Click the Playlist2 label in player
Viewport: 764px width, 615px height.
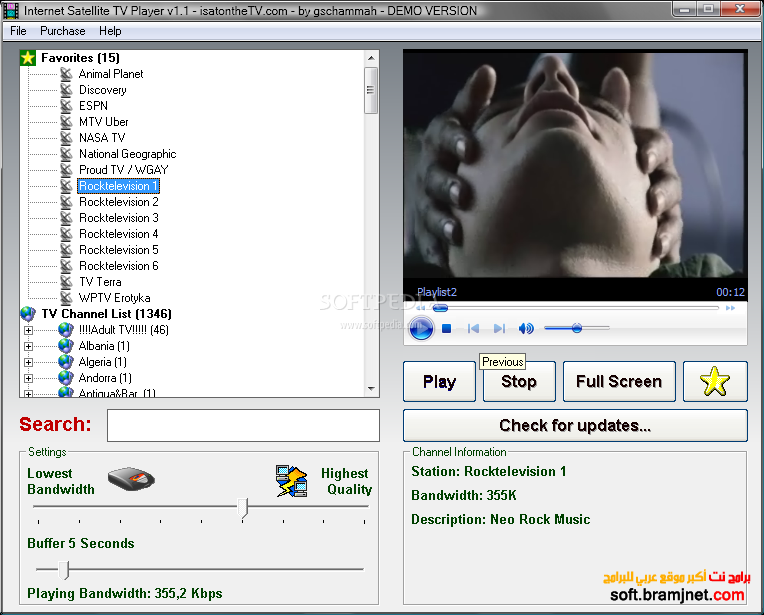(x=437, y=292)
